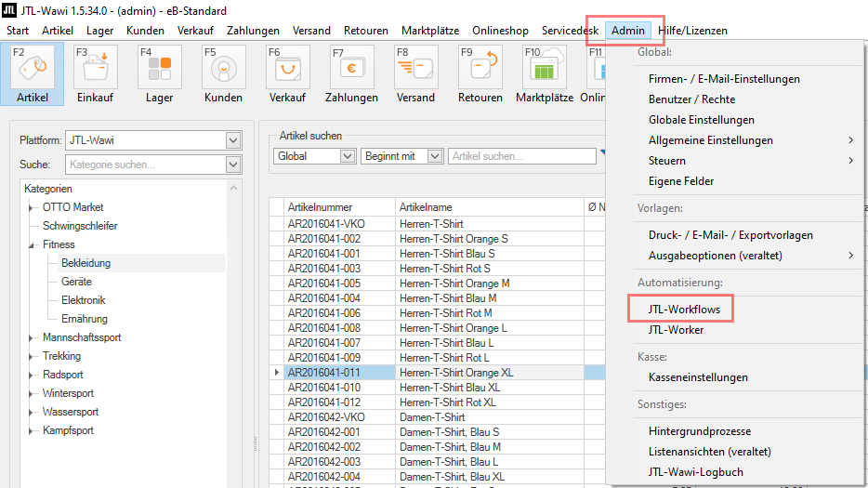
Task: Select the Elektronik subcategory
Action: tap(83, 300)
